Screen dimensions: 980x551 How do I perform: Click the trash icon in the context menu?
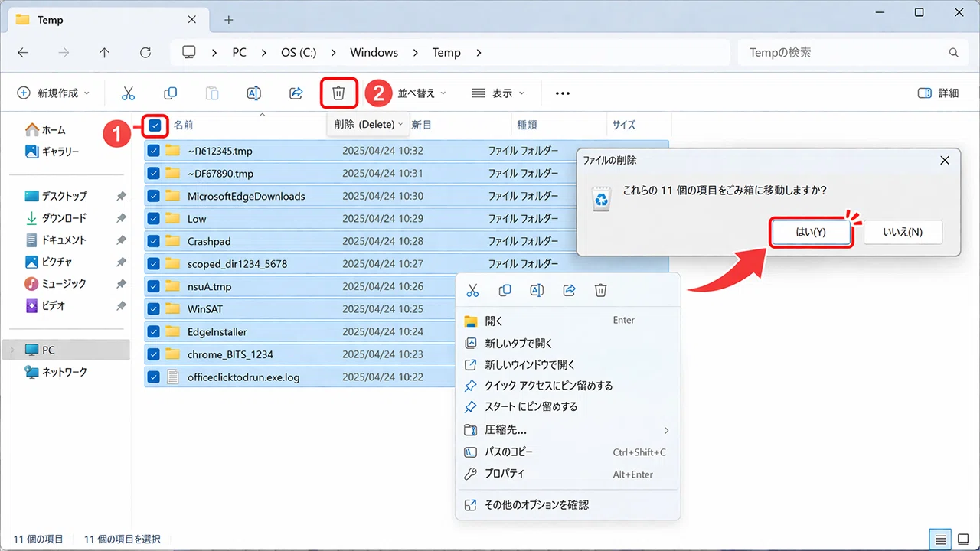tap(601, 290)
